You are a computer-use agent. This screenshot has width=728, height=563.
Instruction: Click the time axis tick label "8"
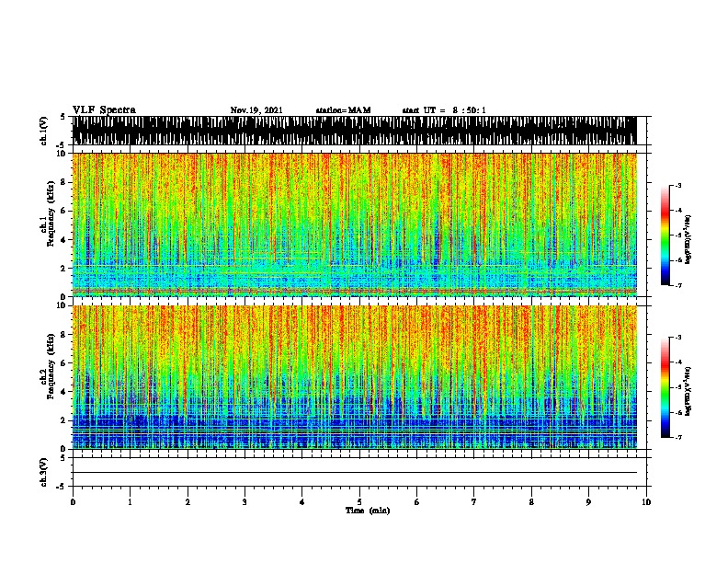531,502
